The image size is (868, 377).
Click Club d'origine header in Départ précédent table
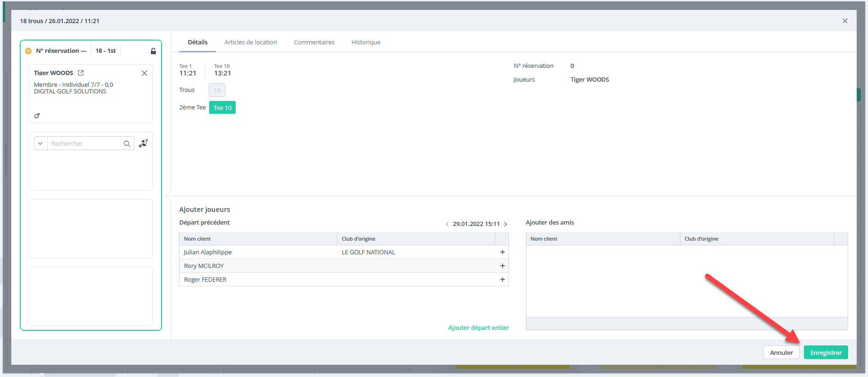click(416, 239)
